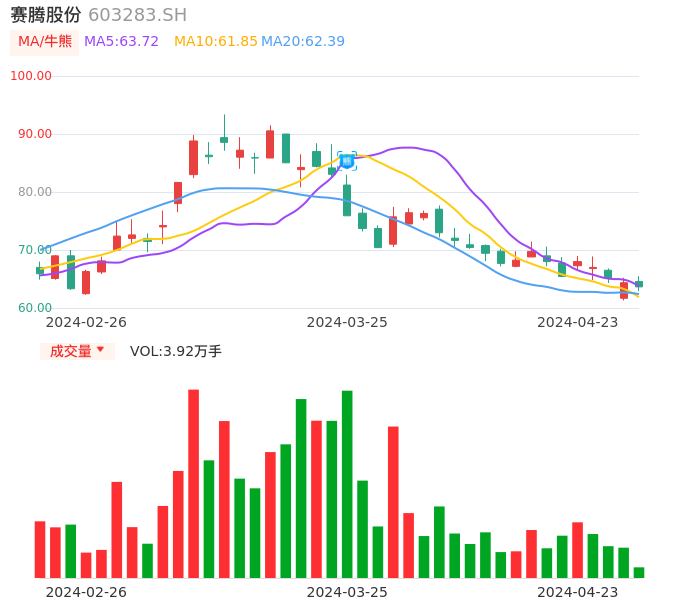686x606 pixels.
Task: Click the last small green volume bar
Action: tap(639, 573)
